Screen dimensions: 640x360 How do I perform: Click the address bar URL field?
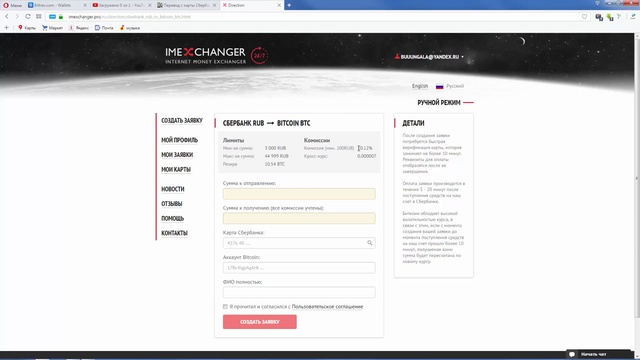pos(318,17)
